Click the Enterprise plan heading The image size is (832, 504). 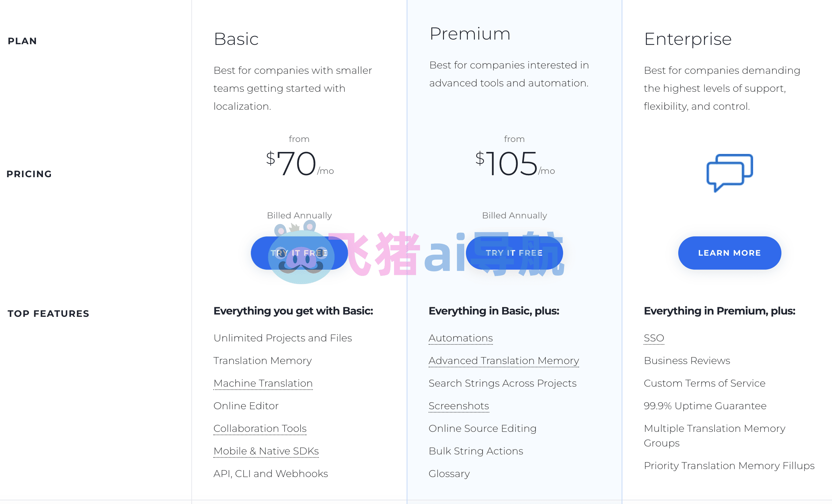point(688,39)
